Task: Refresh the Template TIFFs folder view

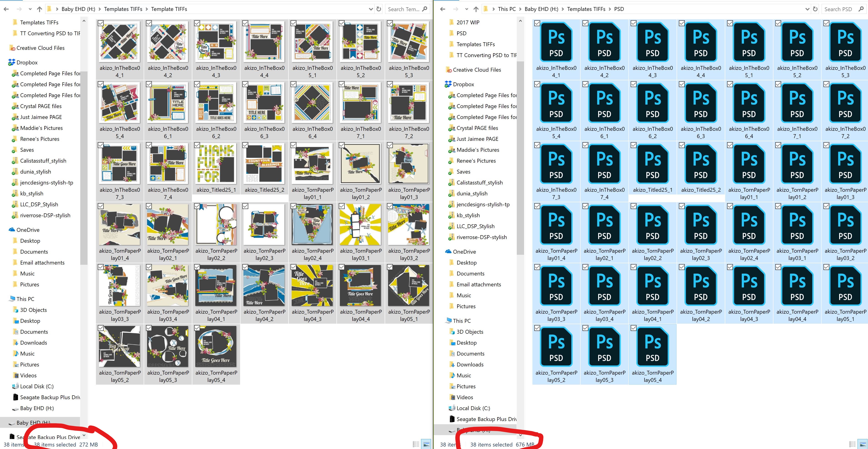Action: click(x=379, y=9)
